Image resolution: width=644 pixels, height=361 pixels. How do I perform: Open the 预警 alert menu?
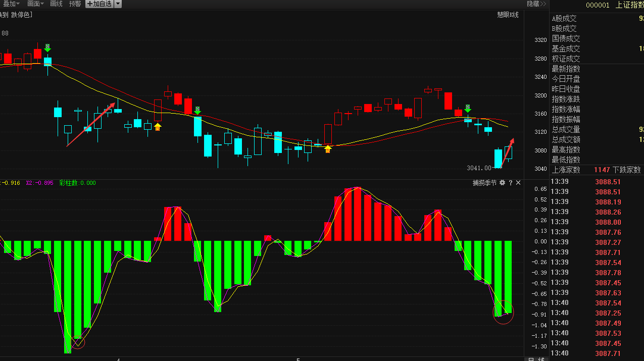75,4
